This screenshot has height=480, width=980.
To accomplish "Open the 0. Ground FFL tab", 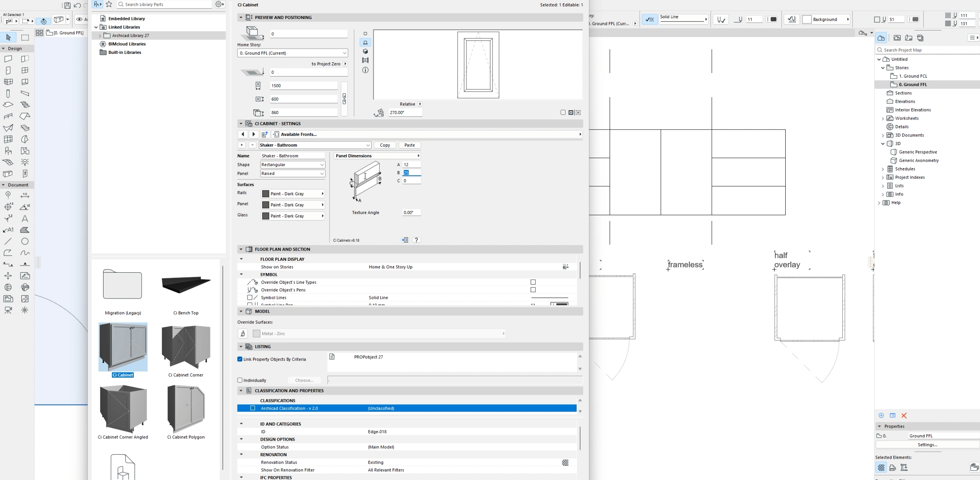I will coord(65,33).
